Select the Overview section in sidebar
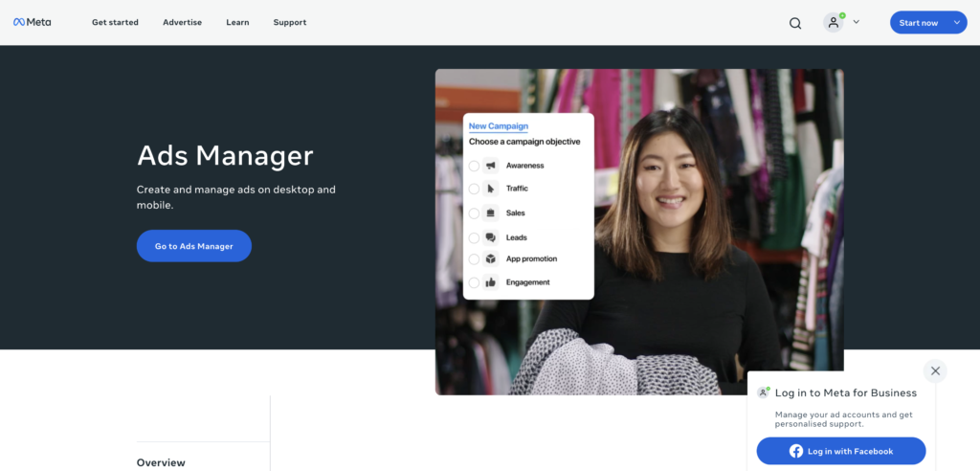This screenshot has width=980, height=471. coord(161,463)
